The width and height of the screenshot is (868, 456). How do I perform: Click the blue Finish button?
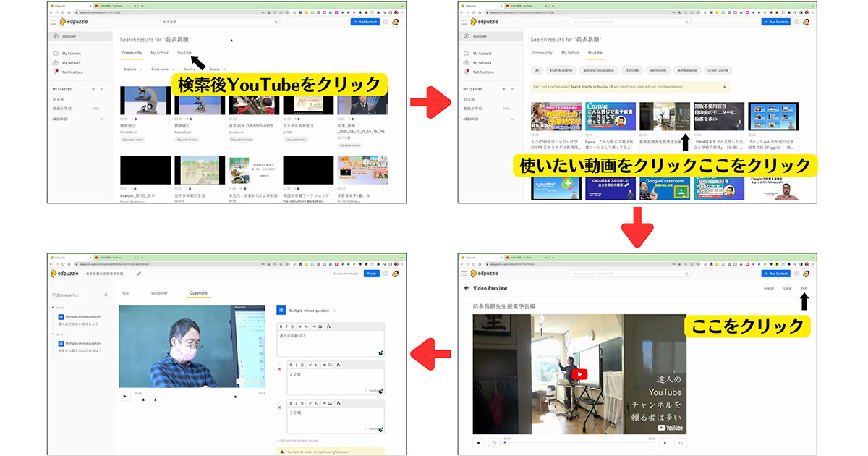[x=370, y=274]
